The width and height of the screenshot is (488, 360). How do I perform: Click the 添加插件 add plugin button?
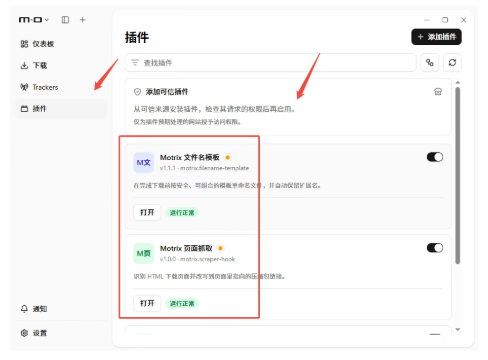pos(436,37)
